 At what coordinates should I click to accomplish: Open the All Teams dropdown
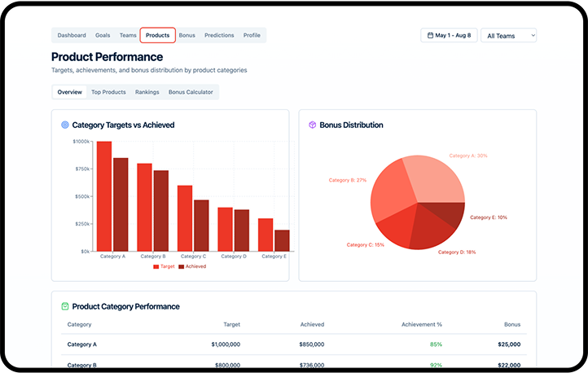(508, 36)
